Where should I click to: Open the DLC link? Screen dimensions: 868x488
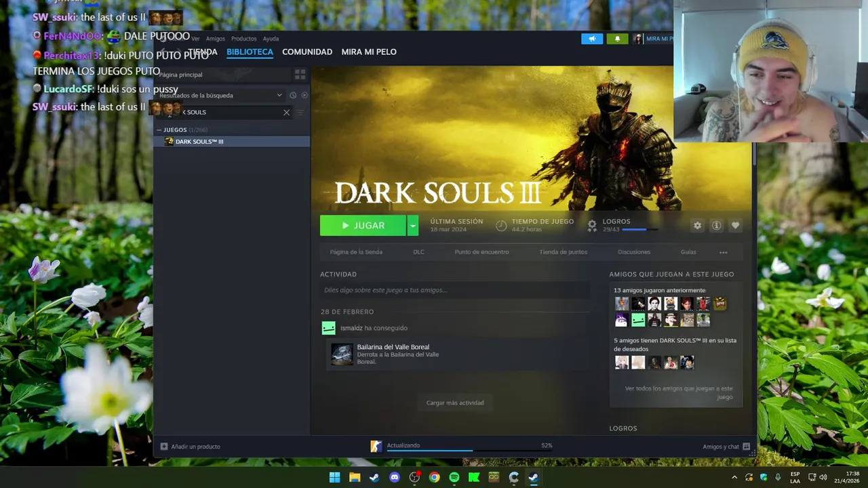[418, 252]
